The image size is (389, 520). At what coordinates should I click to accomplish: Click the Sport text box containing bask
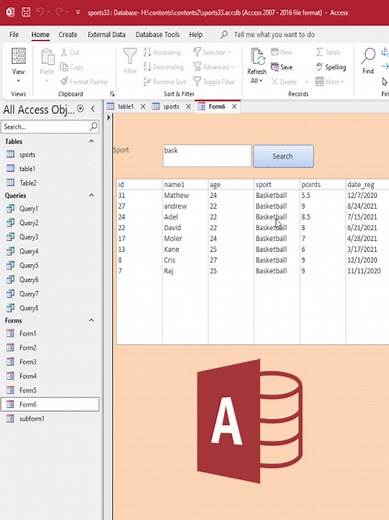pyautogui.click(x=207, y=156)
